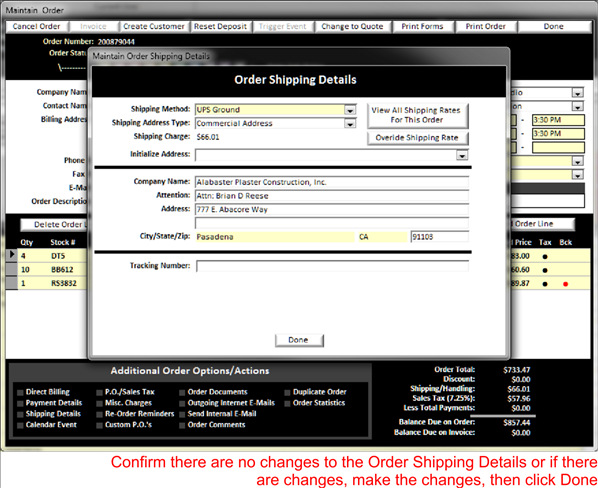
Task: Select the Zip code field 91103
Action: (439, 237)
